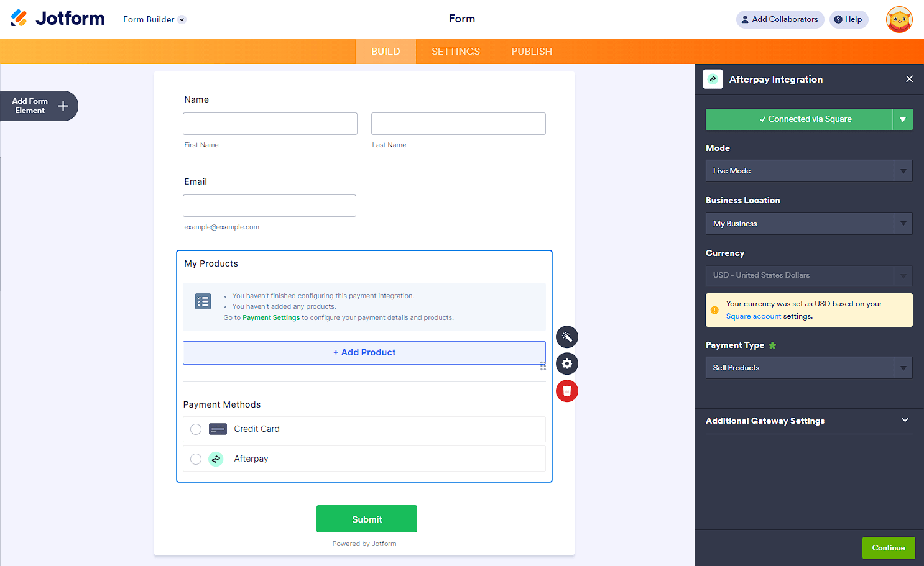Click the Continue button
This screenshot has width=924, height=566.
pos(889,548)
